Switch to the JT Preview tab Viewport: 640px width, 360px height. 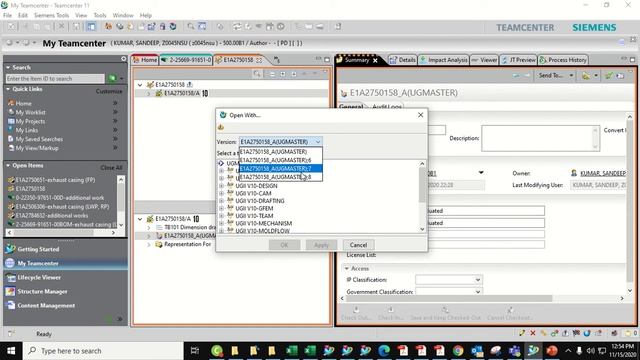(x=518, y=60)
